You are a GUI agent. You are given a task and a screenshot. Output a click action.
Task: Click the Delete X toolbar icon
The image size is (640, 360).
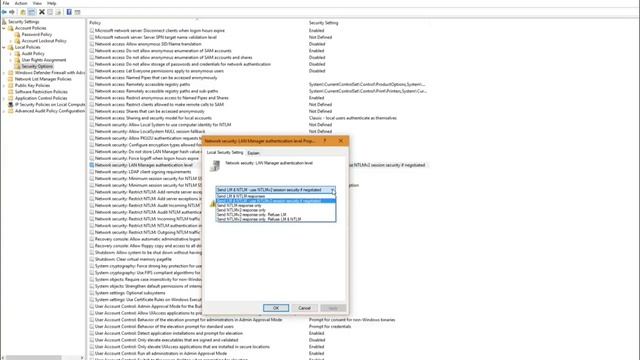(x=42, y=12)
